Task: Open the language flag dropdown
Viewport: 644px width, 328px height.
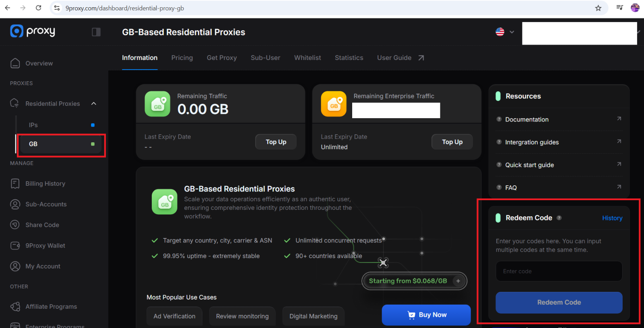Action: (505, 32)
